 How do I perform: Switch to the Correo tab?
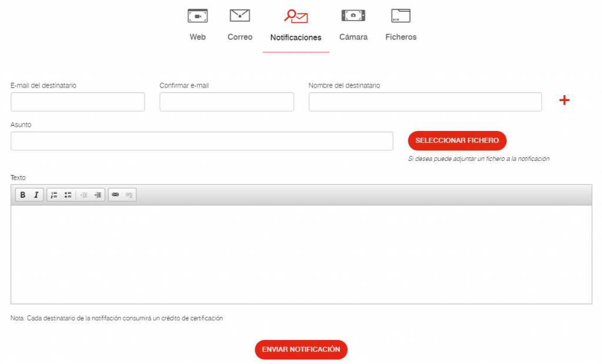click(x=240, y=25)
